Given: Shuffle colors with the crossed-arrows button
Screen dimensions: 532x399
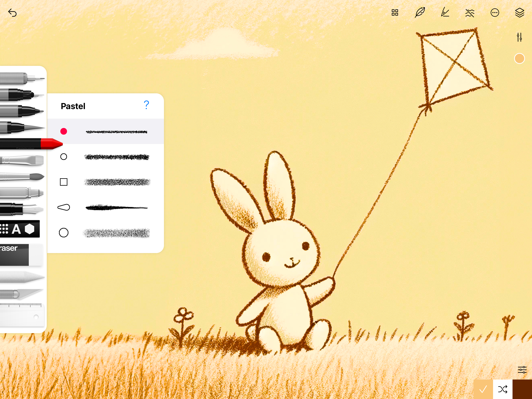Looking at the screenshot, I should tap(503, 389).
